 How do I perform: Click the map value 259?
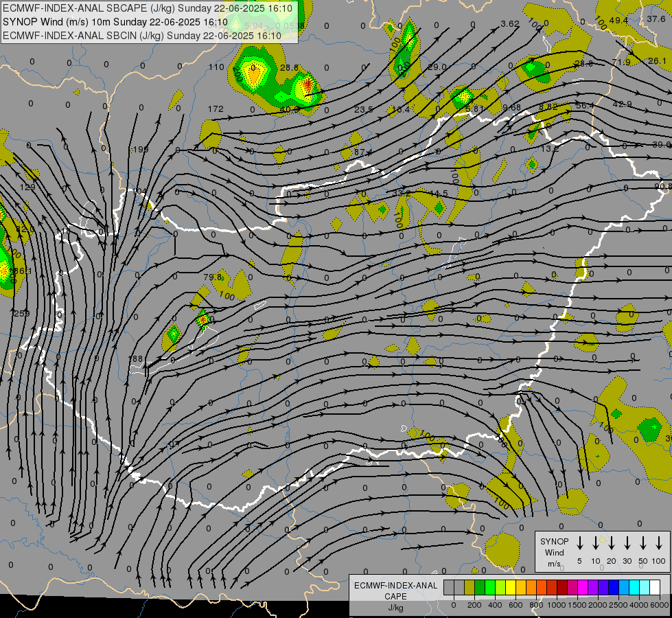[22, 314]
